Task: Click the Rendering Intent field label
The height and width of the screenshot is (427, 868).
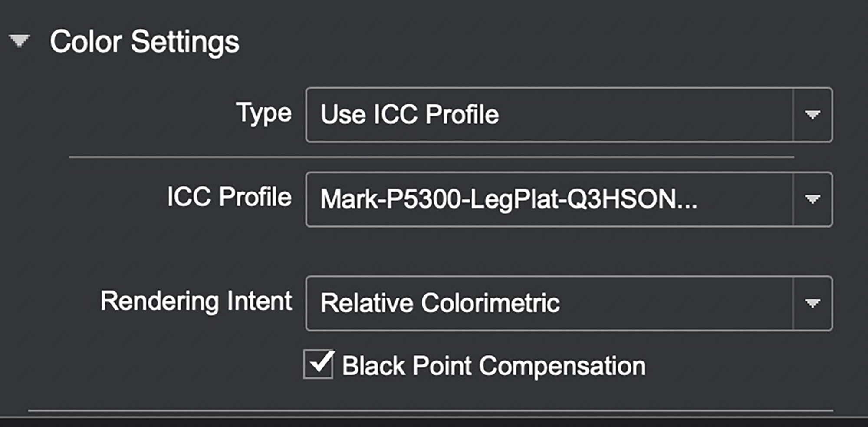Action: click(x=196, y=301)
